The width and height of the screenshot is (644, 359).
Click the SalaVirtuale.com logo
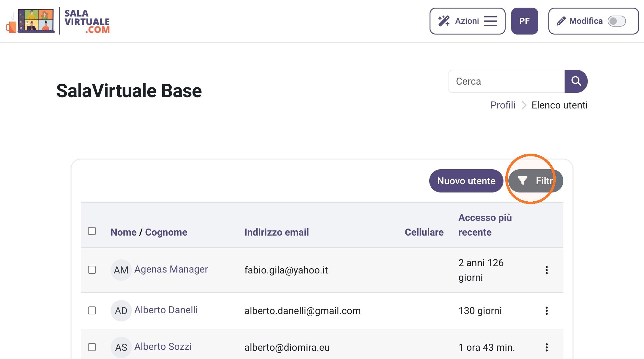[x=58, y=21]
